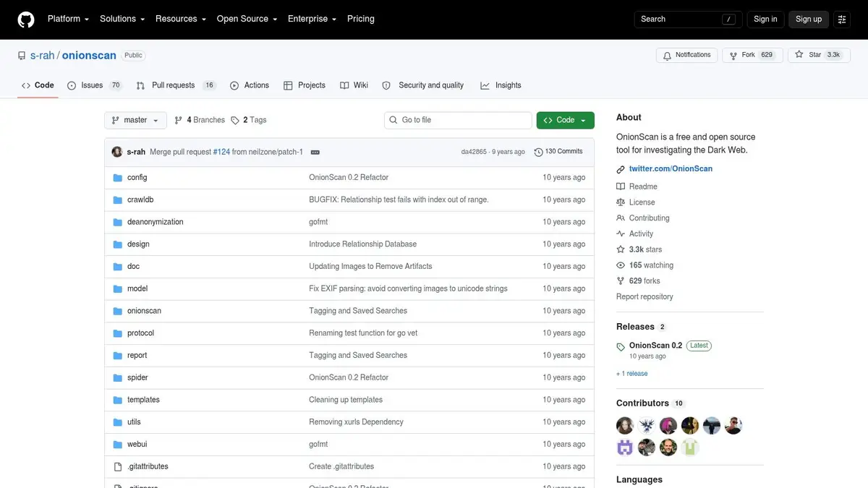Open the Open Source dropdown menu

247,19
